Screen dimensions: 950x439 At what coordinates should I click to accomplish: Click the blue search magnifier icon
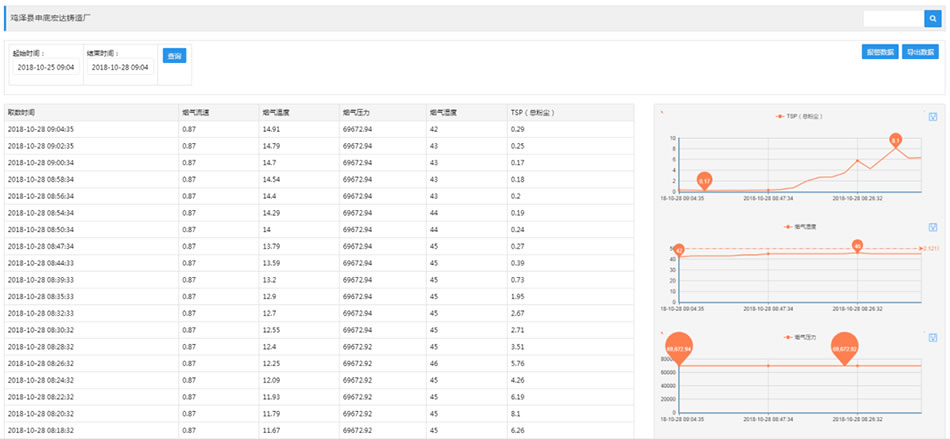coord(932,18)
